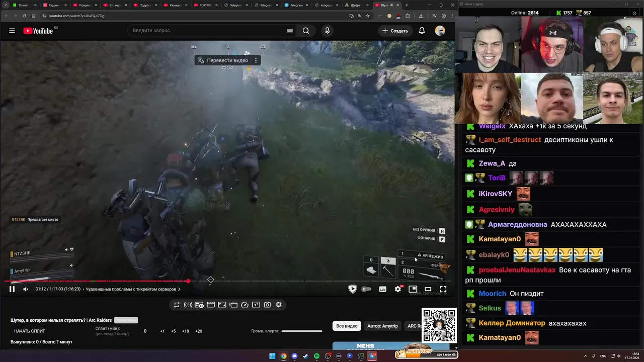Add +1 minute to the split
The height and width of the screenshot is (362, 644).
162,331
